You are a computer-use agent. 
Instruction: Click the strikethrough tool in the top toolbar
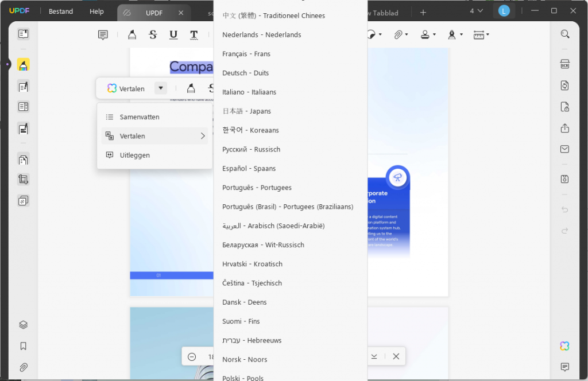(x=153, y=35)
